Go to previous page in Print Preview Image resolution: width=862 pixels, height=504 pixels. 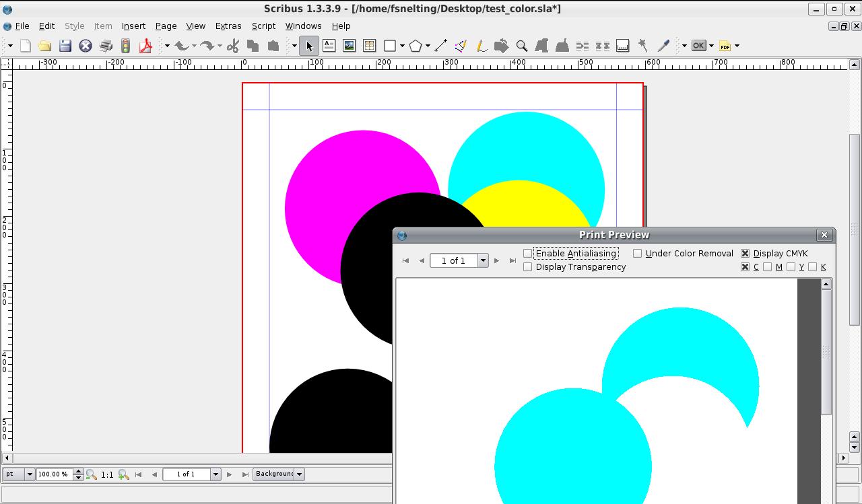[x=422, y=260]
